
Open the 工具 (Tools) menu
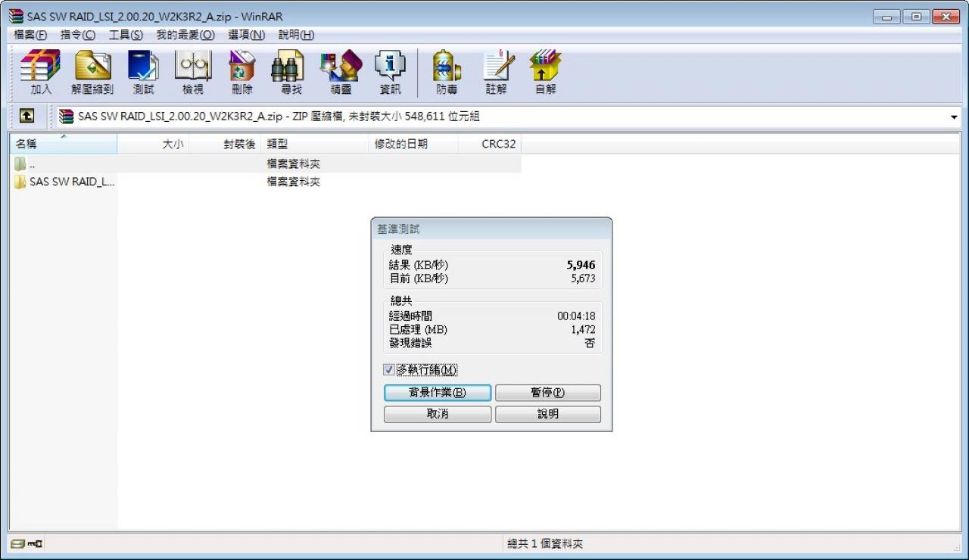point(126,35)
